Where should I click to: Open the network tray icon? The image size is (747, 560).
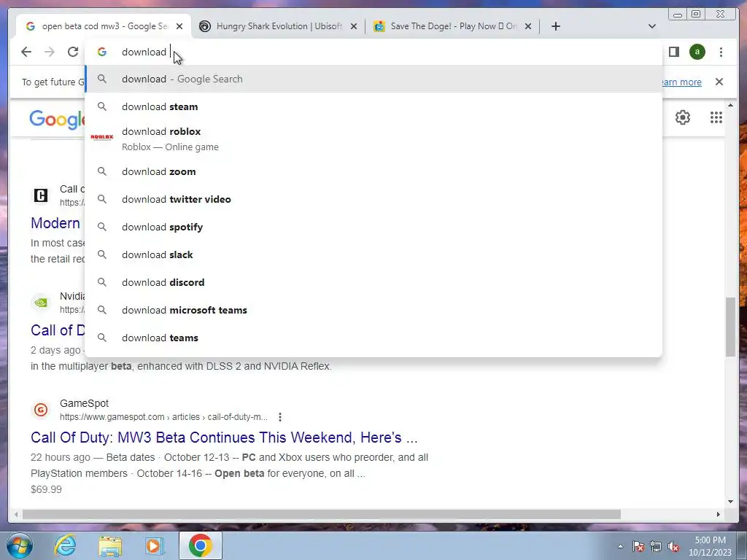coord(656,546)
